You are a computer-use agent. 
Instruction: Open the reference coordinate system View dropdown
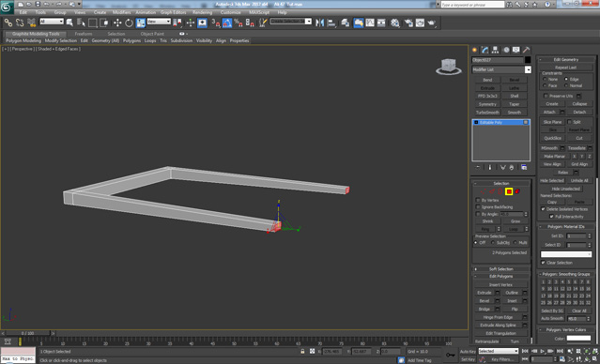(160, 22)
